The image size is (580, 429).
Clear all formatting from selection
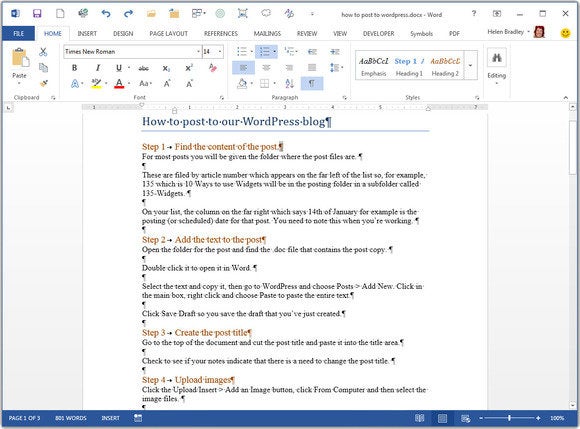click(212, 68)
